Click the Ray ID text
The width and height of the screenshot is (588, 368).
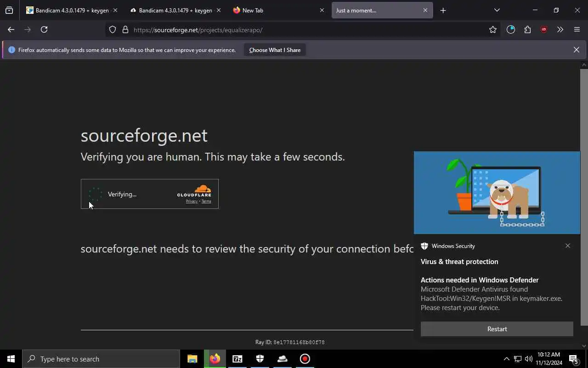290,342
